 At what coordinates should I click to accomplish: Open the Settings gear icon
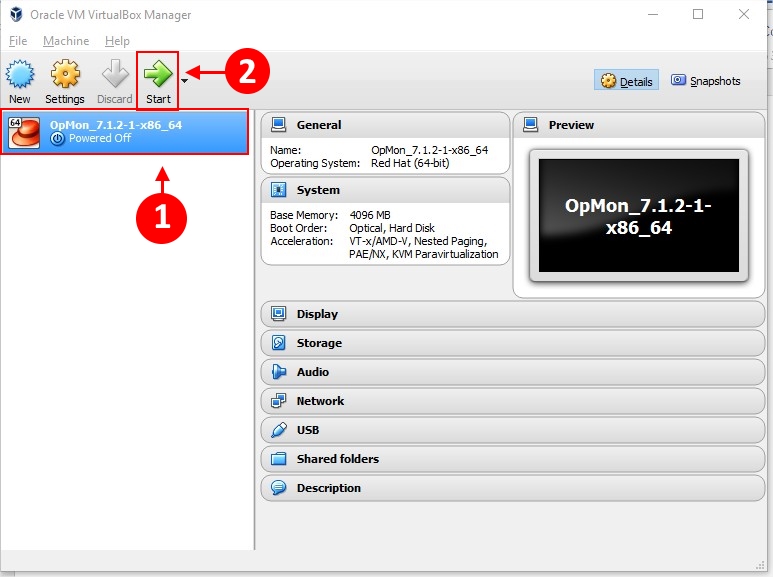click(x=65, y=76)
